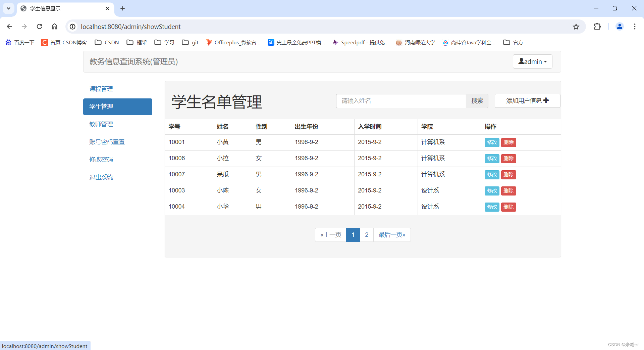644x350 pixels.
Task: Open the CSDN bookmark folder
Action: [x=107, y=42]
